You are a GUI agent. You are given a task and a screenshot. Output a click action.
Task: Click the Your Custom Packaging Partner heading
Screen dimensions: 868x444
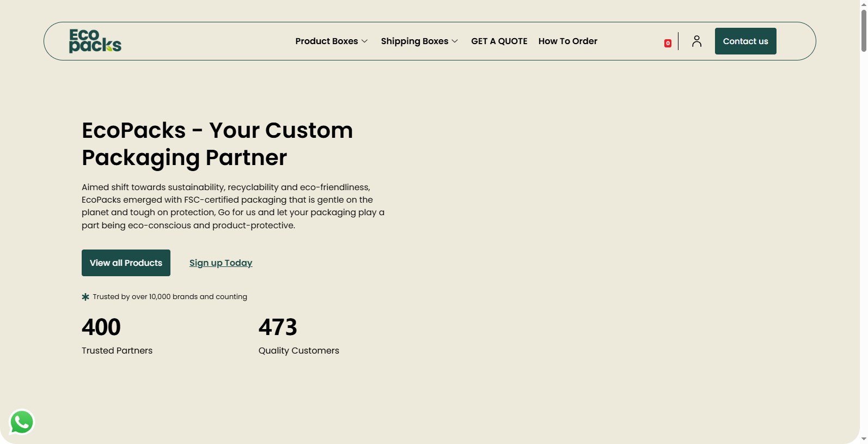pyautogui.click(x=217, y=144)
